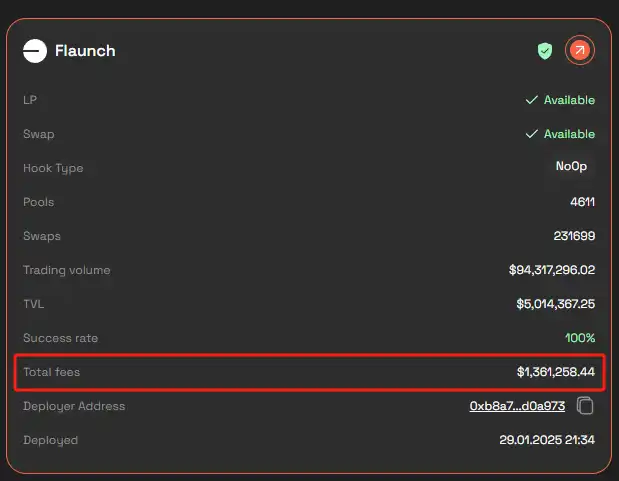Image resolution: width=619 pixels, height=481 pixels.
Task: Click the green verified shield icon
Action: tap(545, 50)
